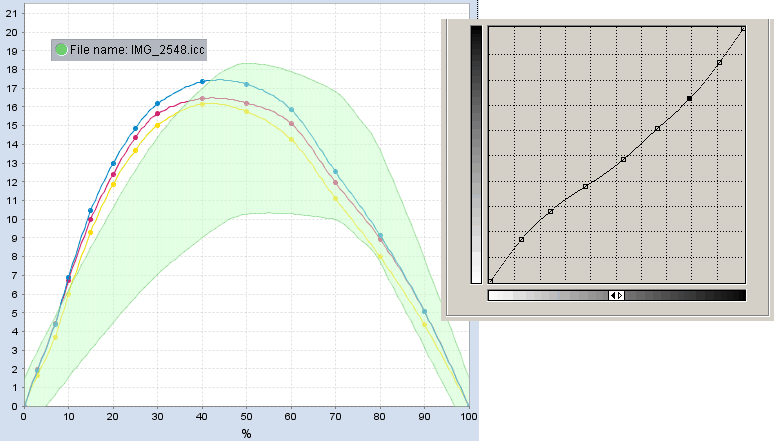Click the magenta data point at 20%

coord(113,175)
